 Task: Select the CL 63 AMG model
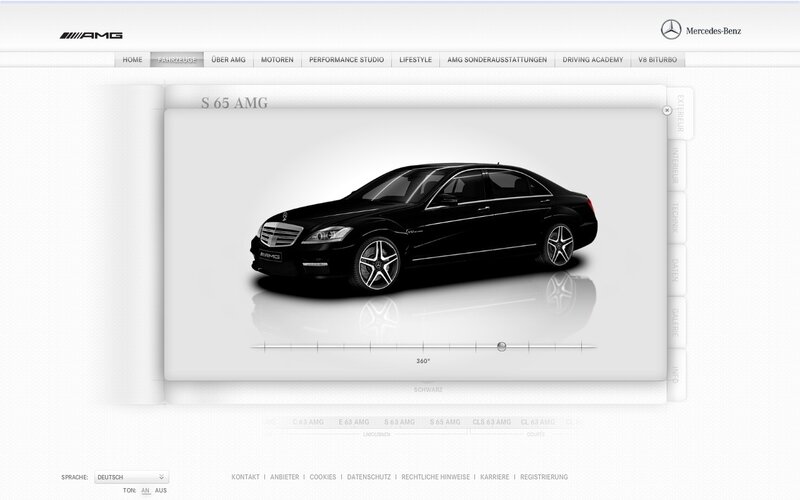click(538, 422)
